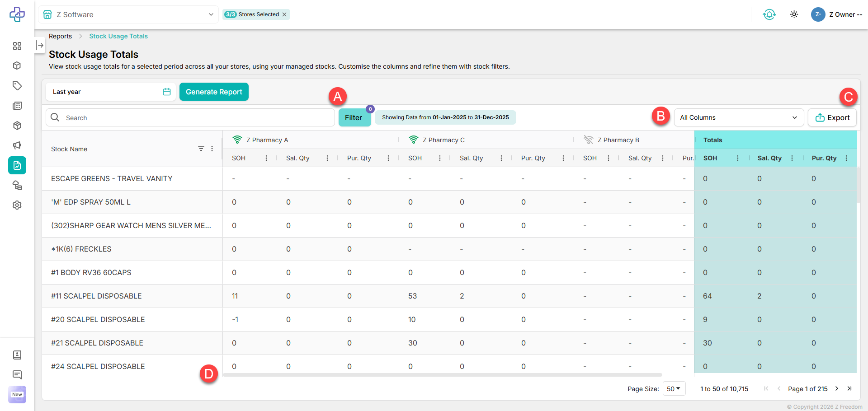Go to next page of results
The height and width of the screenshot is (411, 868).
click(x=837, y=388)
